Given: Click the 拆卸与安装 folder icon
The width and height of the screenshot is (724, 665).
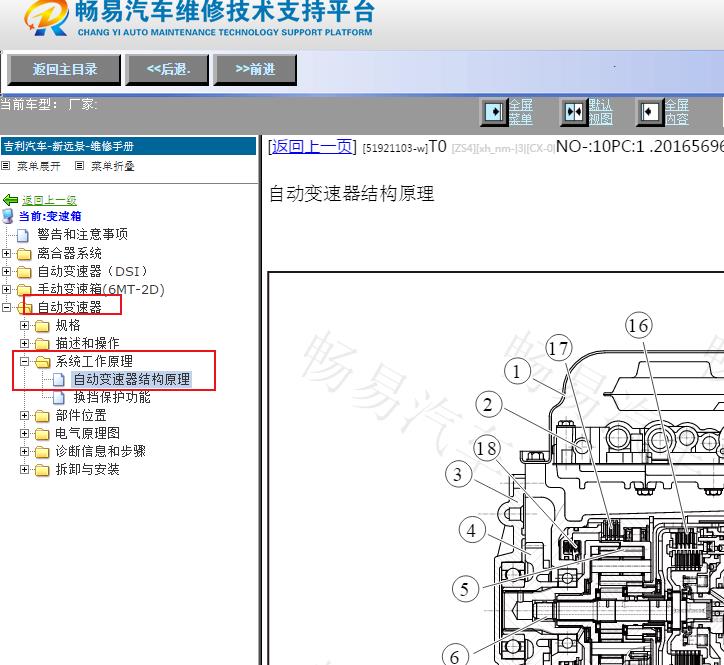Looking at the screenshot, I should pyautogui.click(x=42, y=470).
